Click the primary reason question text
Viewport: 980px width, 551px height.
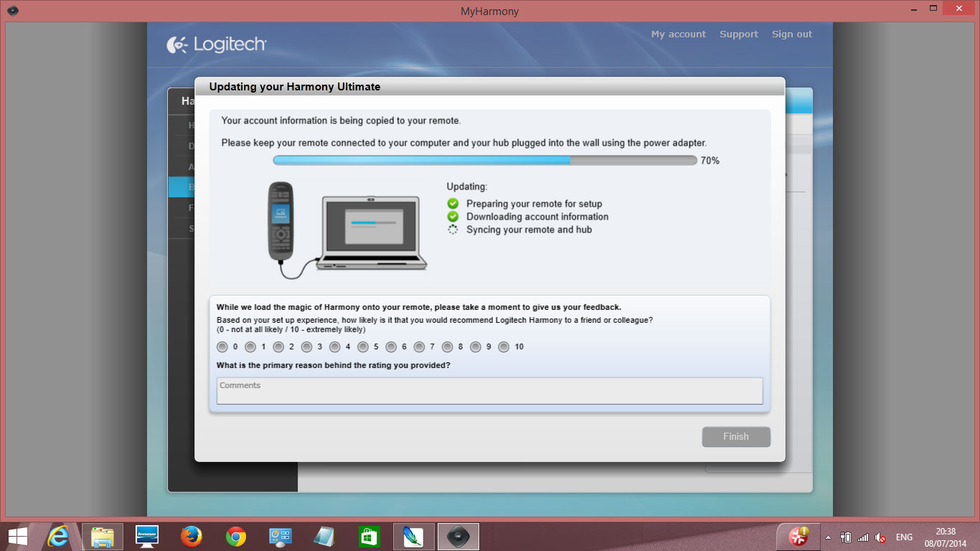click(x=334, y=365)
